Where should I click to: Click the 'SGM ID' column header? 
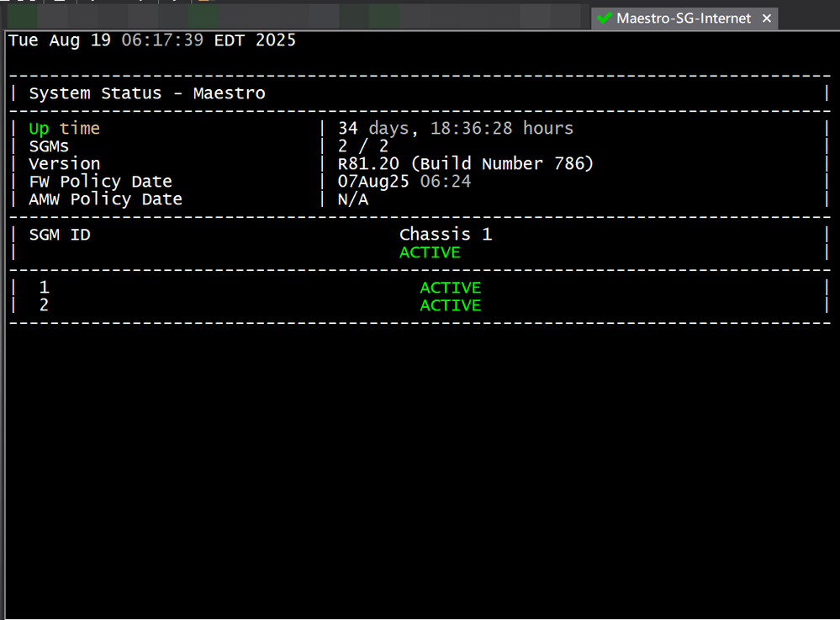point(60,235)
